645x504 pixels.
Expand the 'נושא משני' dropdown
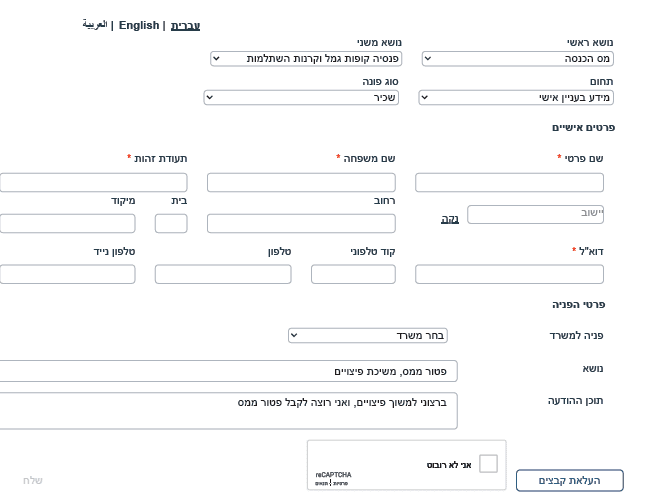click(x=306, y=59)
